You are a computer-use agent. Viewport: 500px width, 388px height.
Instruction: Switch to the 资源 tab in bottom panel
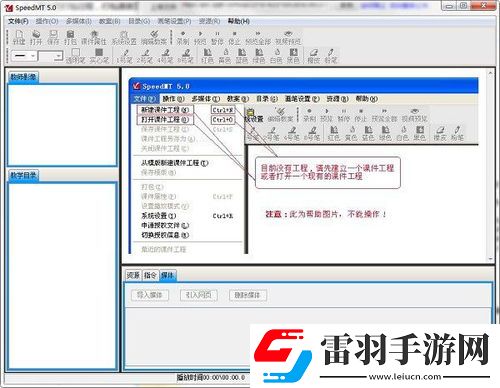133,275
